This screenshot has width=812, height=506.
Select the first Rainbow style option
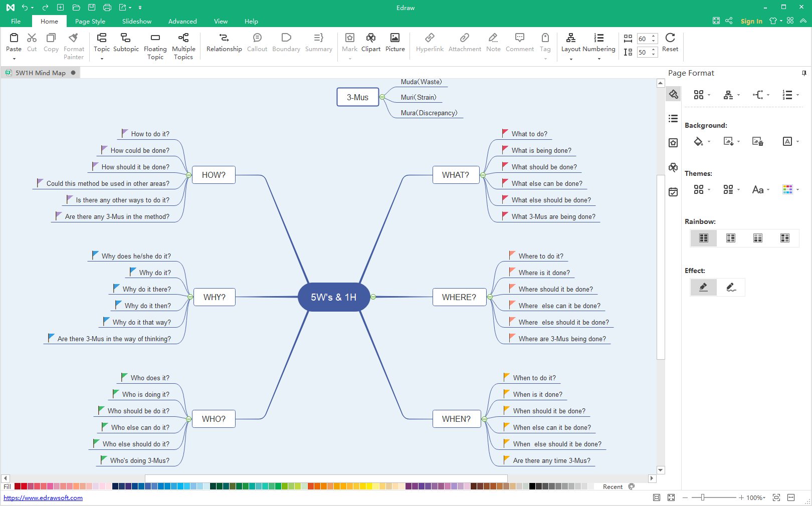click(x=703, y=238)
